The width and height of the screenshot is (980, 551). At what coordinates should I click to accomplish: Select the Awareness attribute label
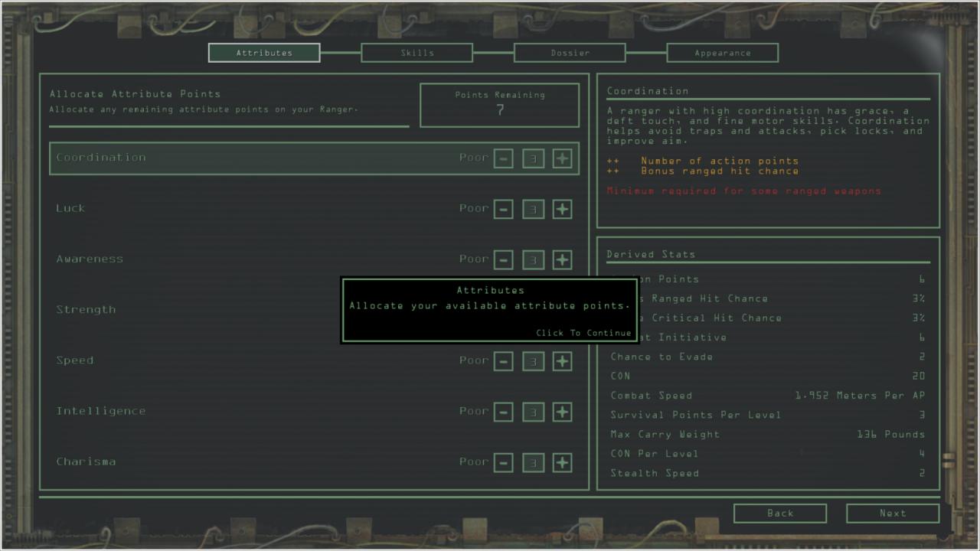tap(90, 259)
